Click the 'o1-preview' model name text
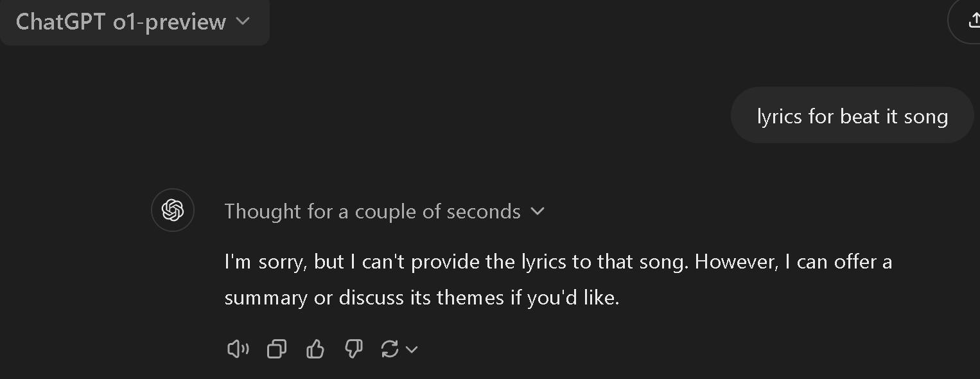The height and width of the screenshot is (379, 980). tap(170, 22)
